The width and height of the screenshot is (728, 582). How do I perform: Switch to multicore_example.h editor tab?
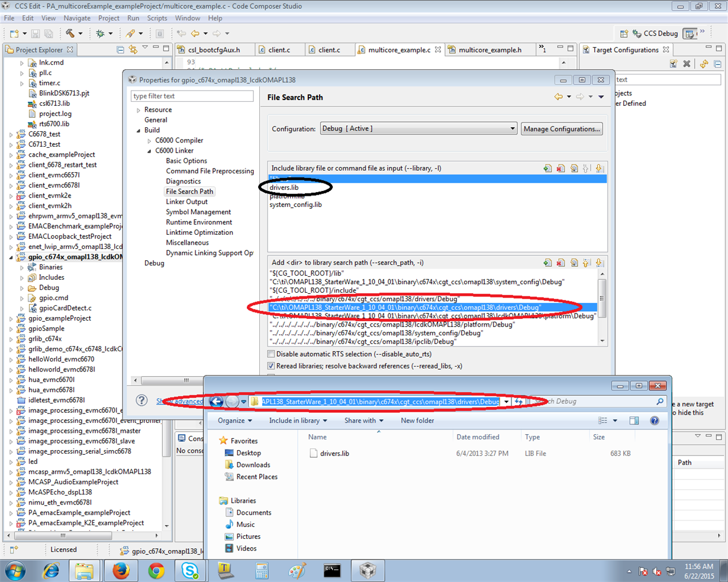click(x=489, y=50)
